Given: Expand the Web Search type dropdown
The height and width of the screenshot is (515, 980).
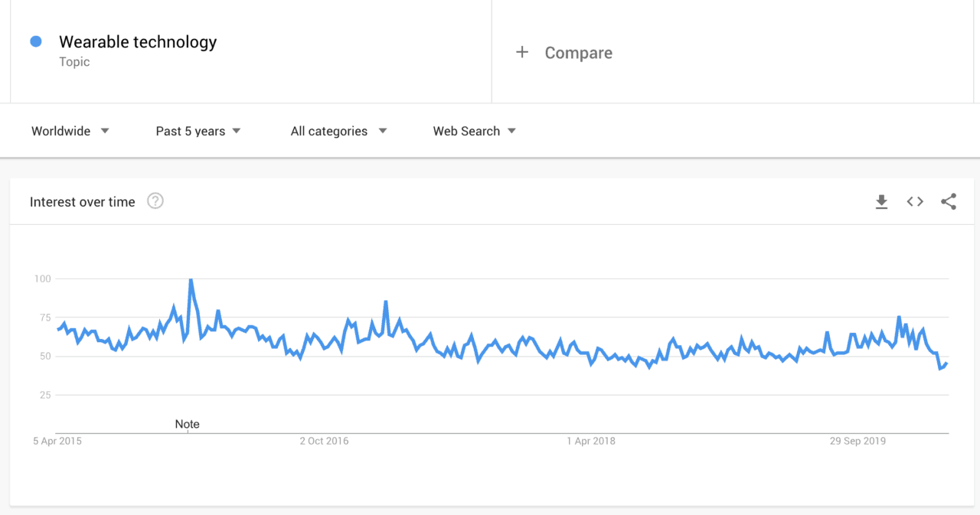Looking at the screenshot, I should click(475, 131).
